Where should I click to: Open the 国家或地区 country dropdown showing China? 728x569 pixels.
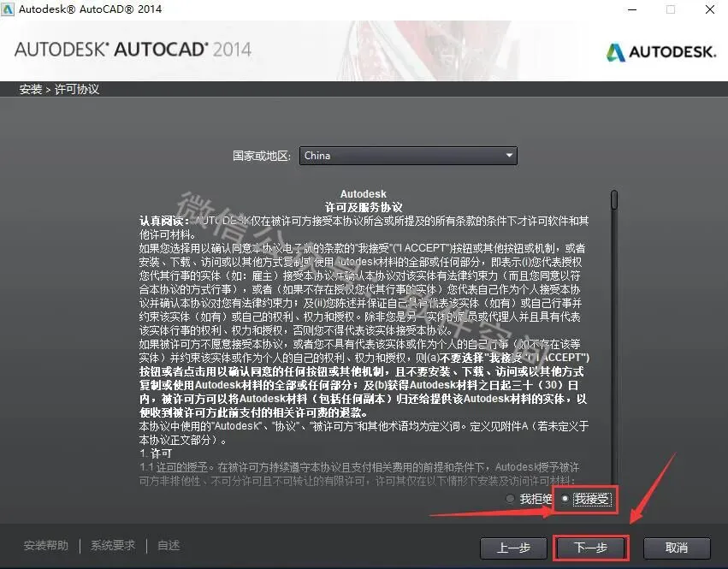[x=408, y=156]
